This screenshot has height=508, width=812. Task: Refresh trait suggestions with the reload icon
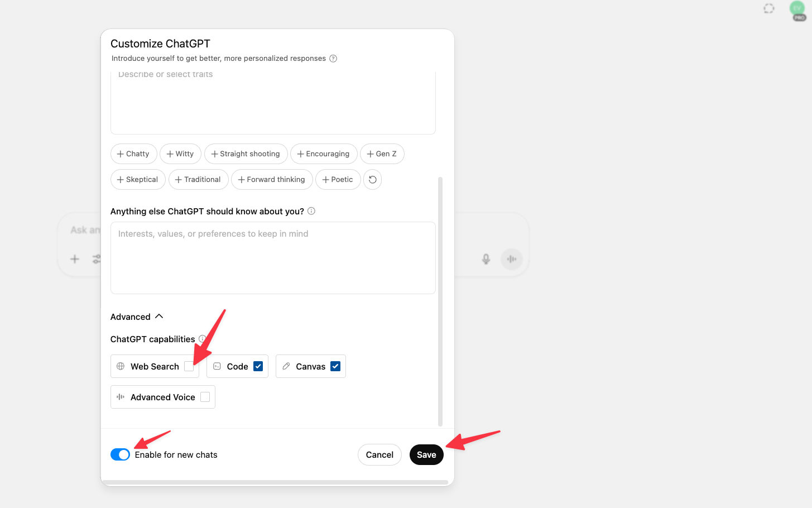(373, 180)
